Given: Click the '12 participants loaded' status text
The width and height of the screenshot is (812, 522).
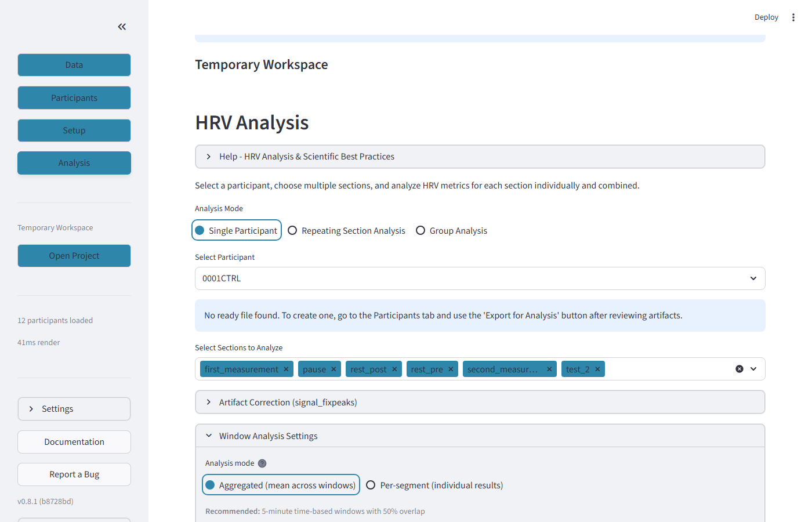Looking at the screenshot, I should pos(55,320).
